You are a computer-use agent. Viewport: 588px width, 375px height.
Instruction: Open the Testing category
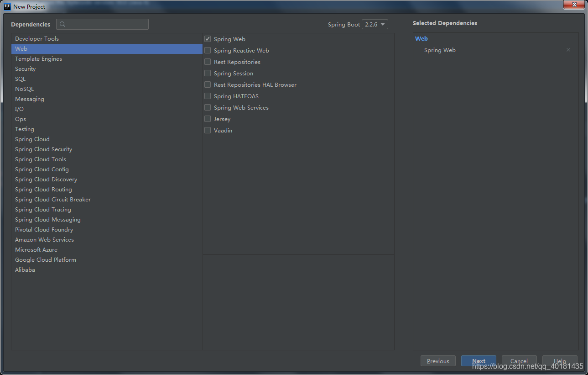[107, 129]
